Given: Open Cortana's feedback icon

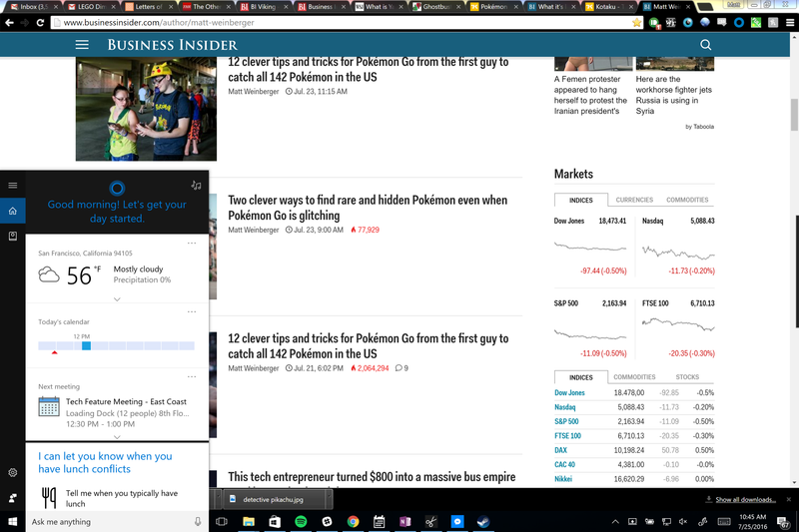Looking at the screenshot, I should pos(13,498).
